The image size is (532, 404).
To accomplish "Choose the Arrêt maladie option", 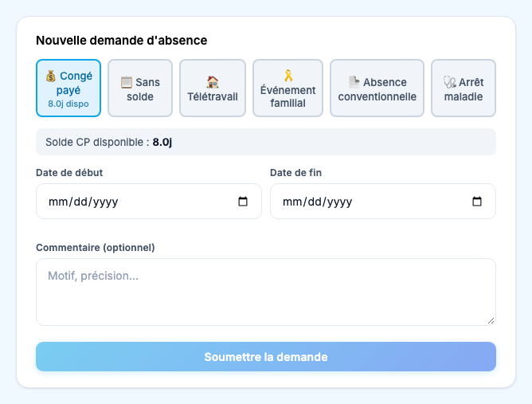I will [464, 88].
